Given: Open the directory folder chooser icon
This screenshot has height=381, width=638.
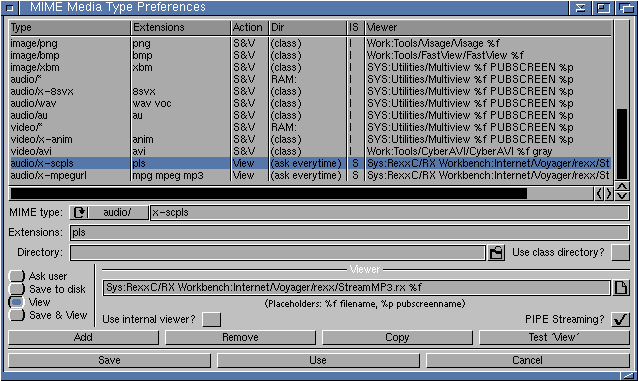Looking at the screenshot, I should 496,253.
